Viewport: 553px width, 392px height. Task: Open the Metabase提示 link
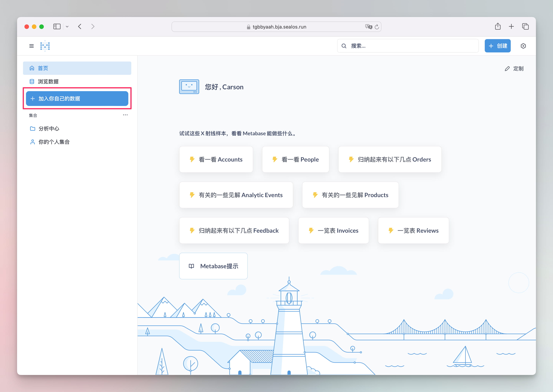coord(213,266)
